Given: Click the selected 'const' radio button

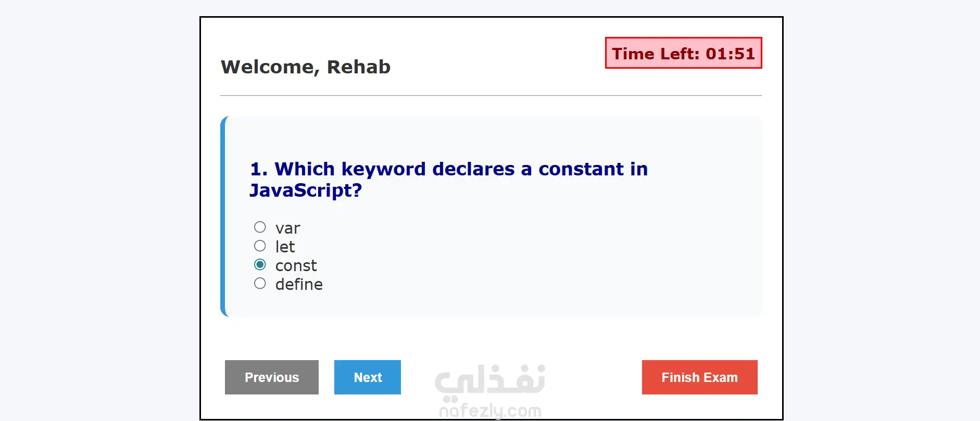Looking at the screenshot, I should pyautogui.click(x=260, y=265).
